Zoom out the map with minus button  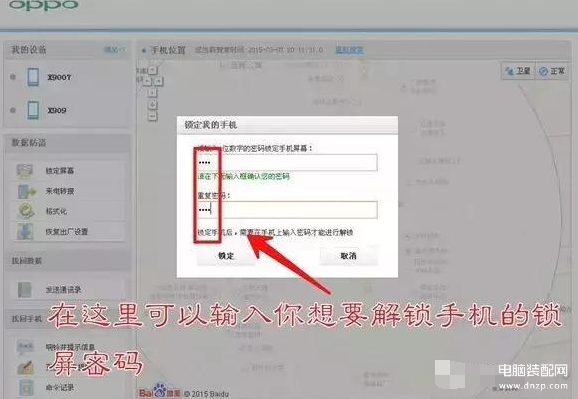click(153, 117)
